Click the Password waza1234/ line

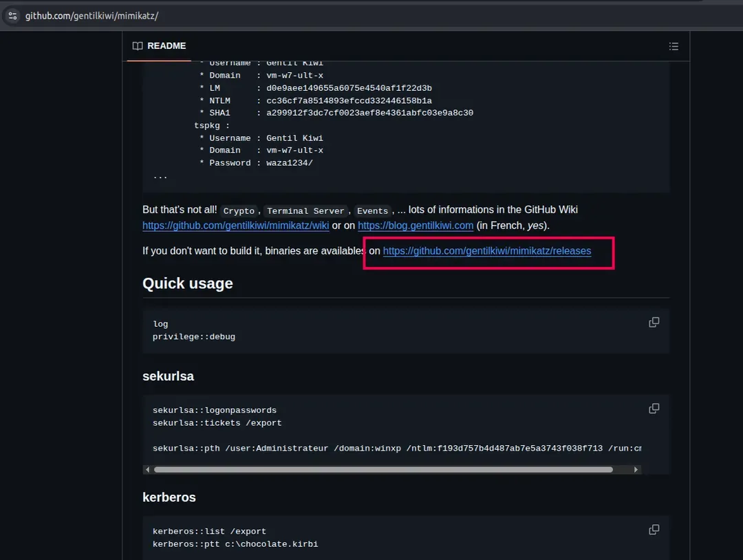point(256,163)
